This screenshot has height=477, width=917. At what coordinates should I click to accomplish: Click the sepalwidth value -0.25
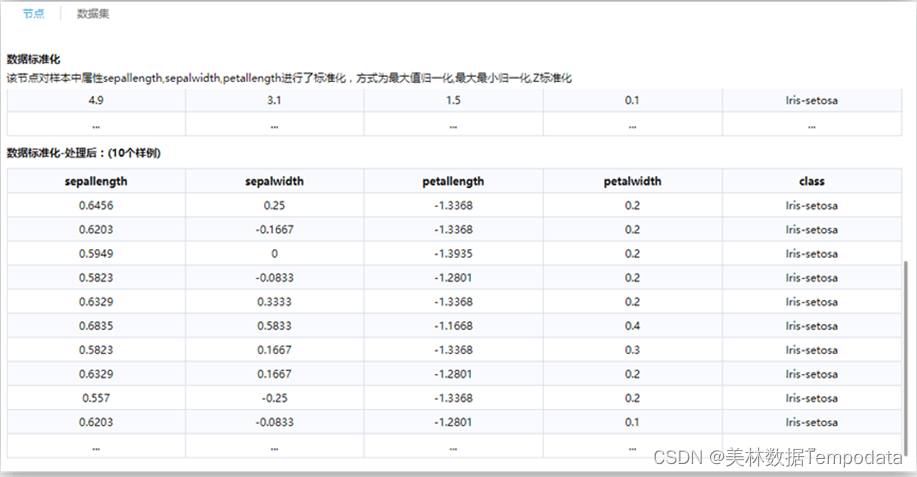tap(274, 398)
